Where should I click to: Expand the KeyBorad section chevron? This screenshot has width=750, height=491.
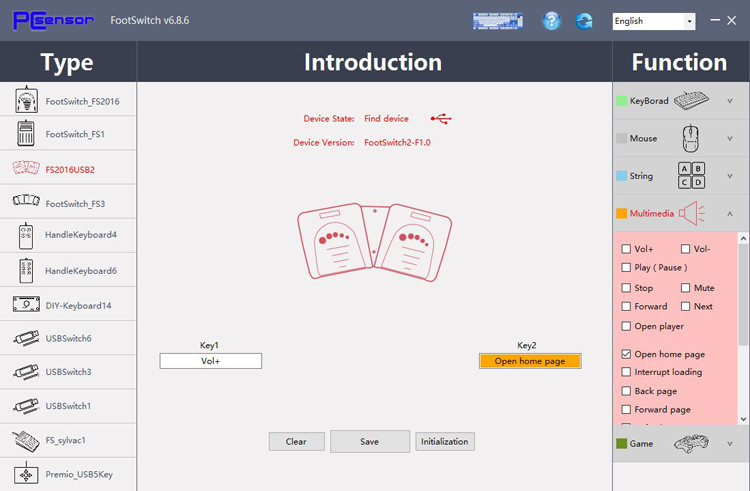[x=730, y=101]
